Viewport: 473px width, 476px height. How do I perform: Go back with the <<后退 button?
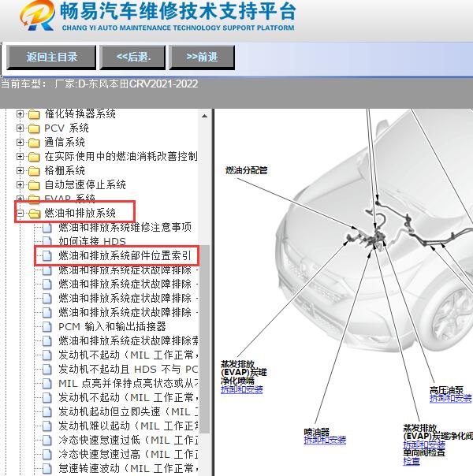click(132, 58)
